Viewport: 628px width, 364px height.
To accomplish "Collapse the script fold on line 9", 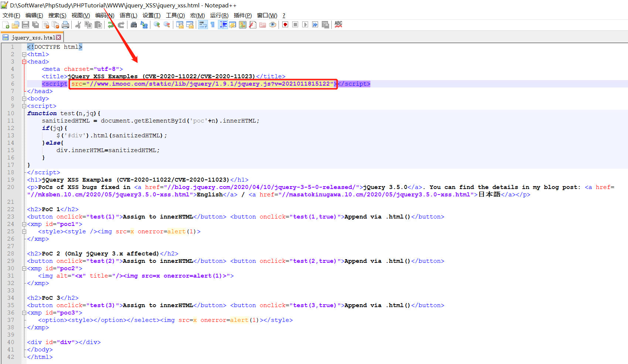I will pyautogui.click(x=24, y=106).
